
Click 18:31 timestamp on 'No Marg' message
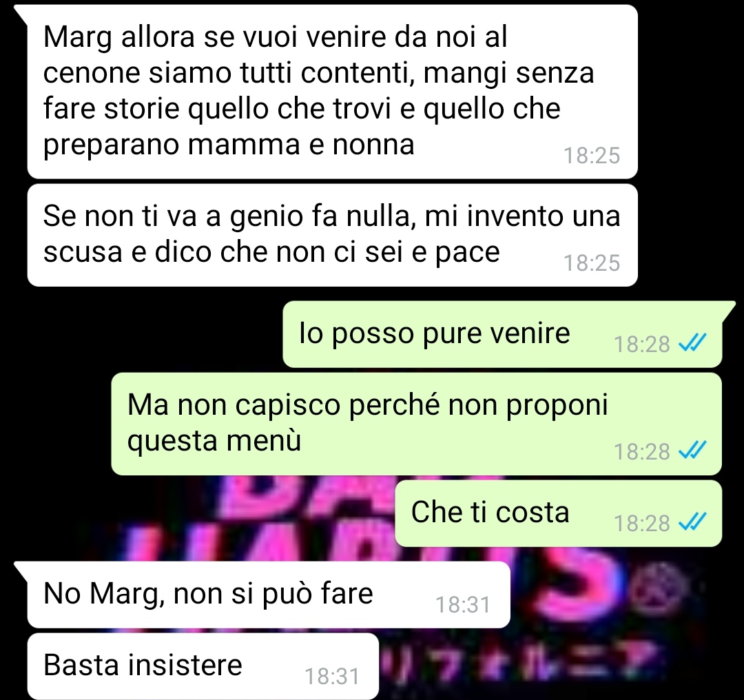463,605
